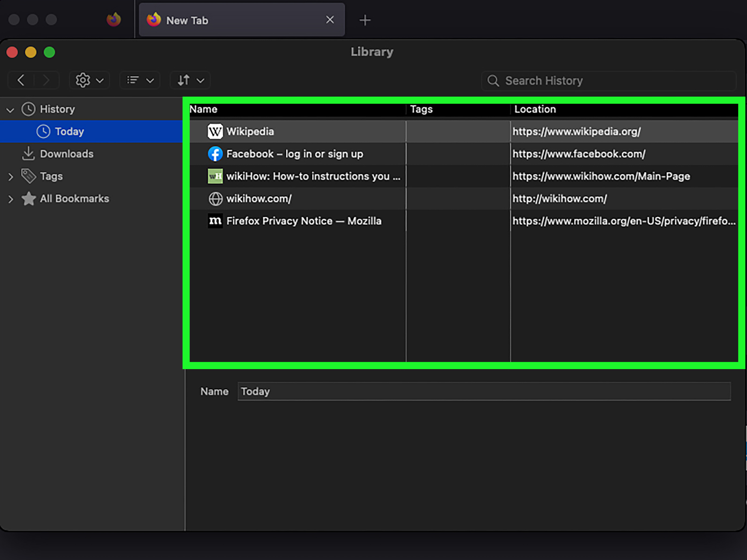The height and width of the screenshot is (560, 747).
Task: Click the wikiHow favicon icon
Action: click(x=215, y=176)
